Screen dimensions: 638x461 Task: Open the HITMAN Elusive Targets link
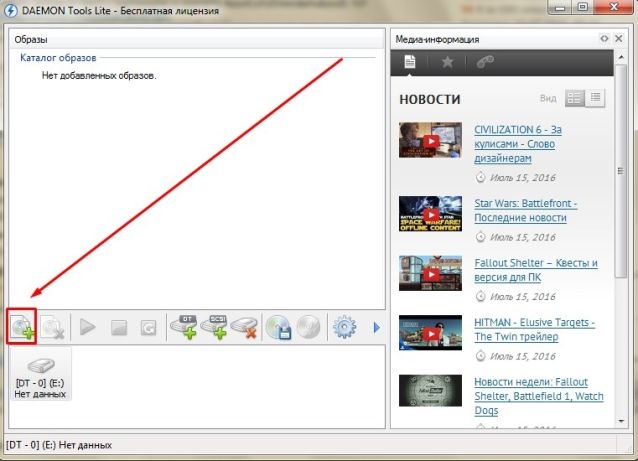535,330
